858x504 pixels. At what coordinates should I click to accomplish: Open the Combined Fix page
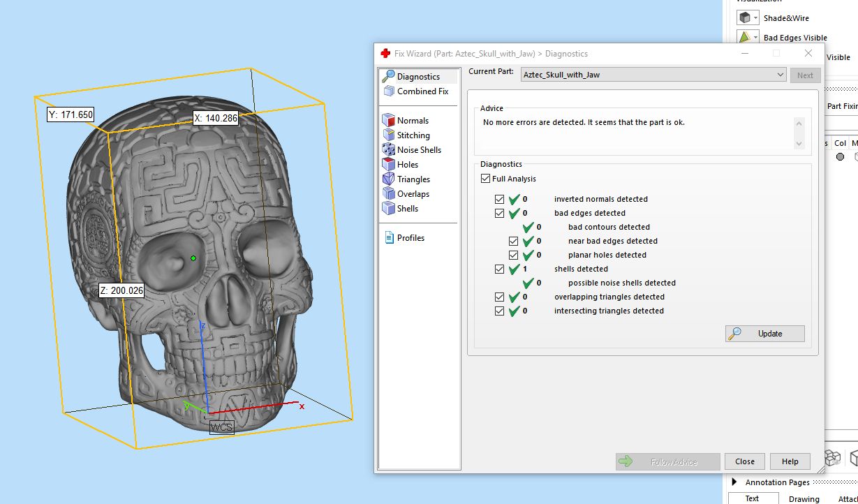point(422,91)
